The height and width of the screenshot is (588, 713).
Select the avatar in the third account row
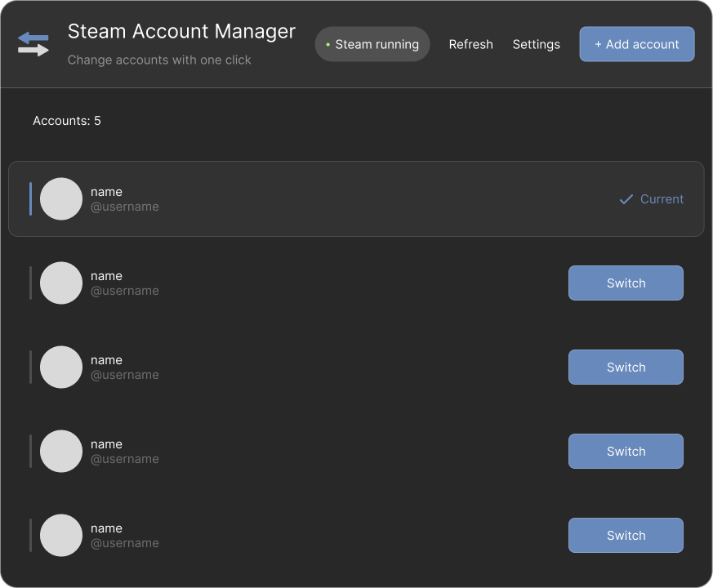click(x=61, y=367)
